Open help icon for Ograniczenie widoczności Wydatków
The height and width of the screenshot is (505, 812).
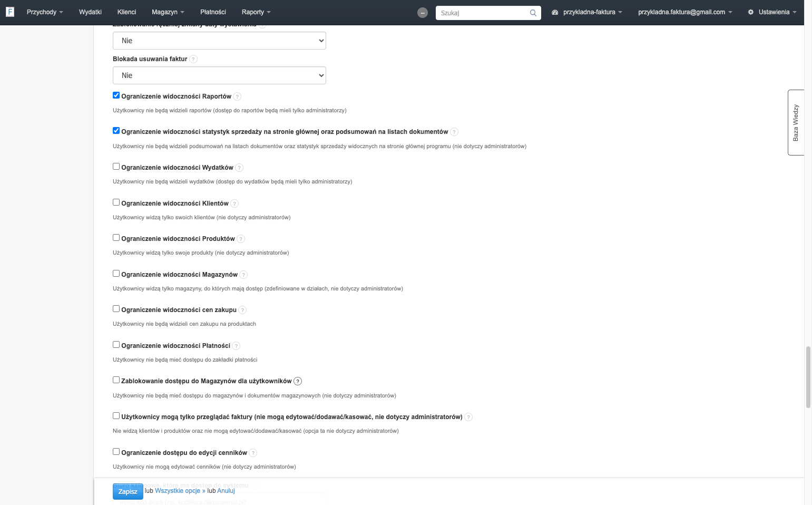tap(239, 168)
